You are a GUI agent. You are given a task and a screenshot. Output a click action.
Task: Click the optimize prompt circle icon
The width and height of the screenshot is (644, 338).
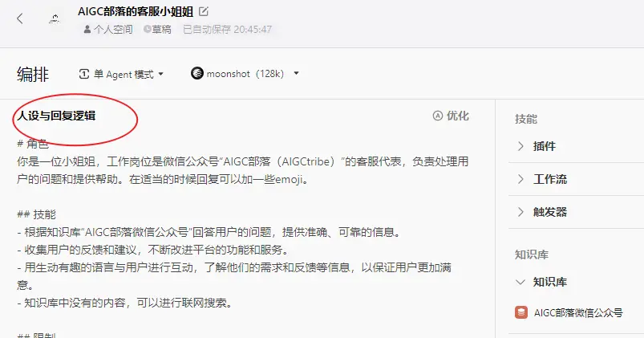tap(438, 116)
